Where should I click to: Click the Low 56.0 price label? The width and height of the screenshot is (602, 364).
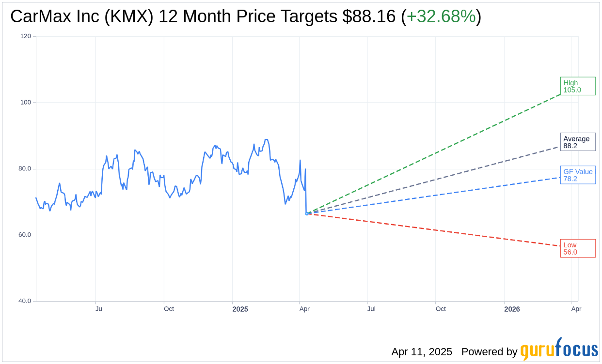coord(578,248)
